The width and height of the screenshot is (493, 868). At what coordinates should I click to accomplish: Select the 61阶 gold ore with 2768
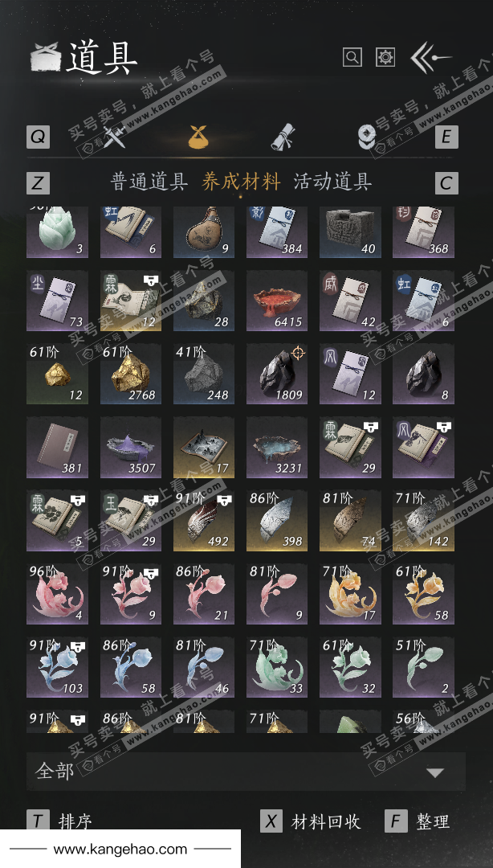pos(131,374)
